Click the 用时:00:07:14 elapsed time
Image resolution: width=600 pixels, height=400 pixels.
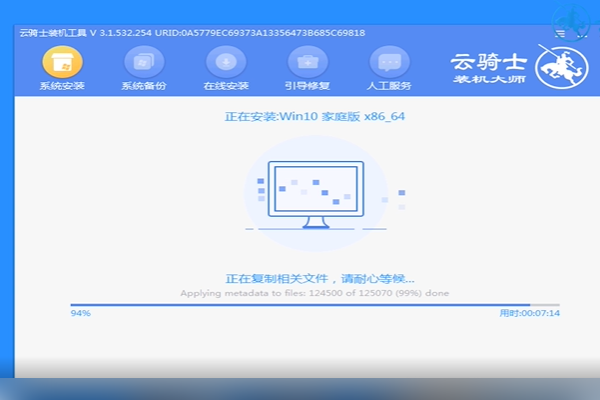[x=530, y=313]
